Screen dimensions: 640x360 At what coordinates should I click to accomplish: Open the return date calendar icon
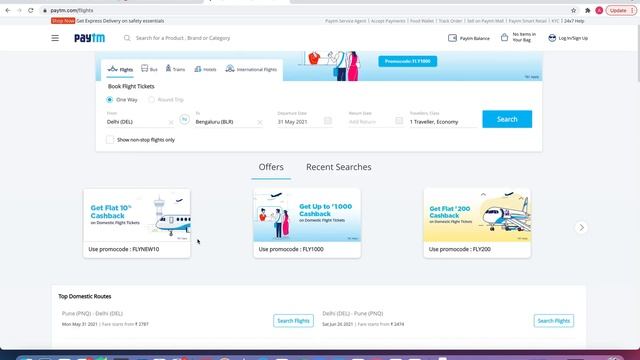pos(399,120)
